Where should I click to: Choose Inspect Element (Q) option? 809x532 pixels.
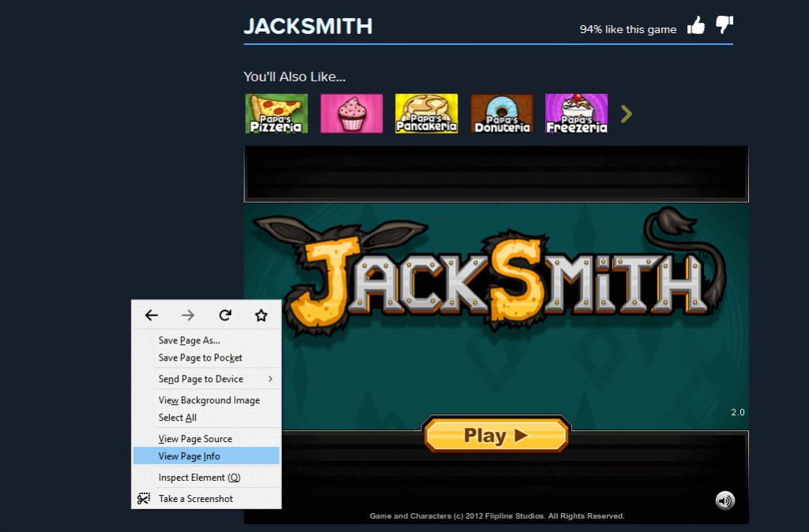coord(206,478)
